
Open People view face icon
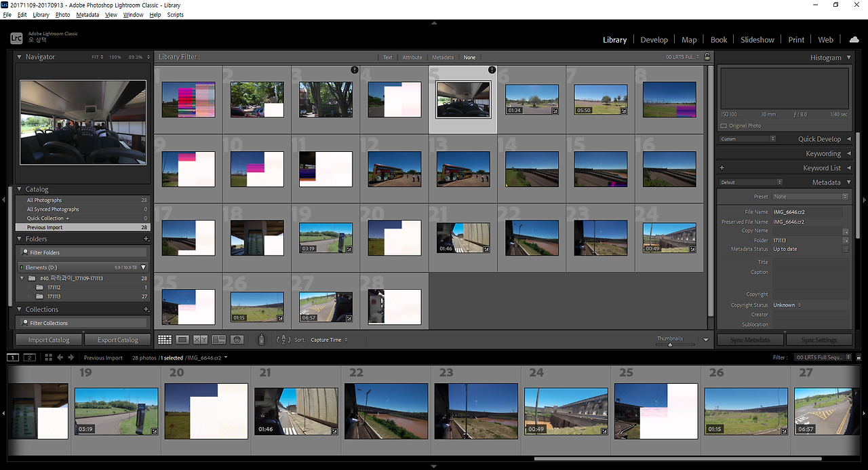[x=237, y=340]
